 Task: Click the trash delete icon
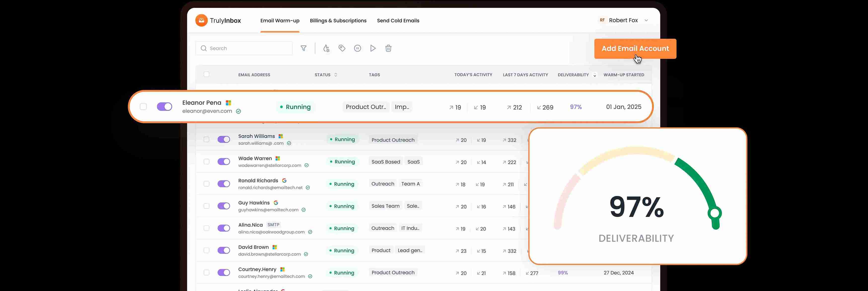[x=388, y=48]
